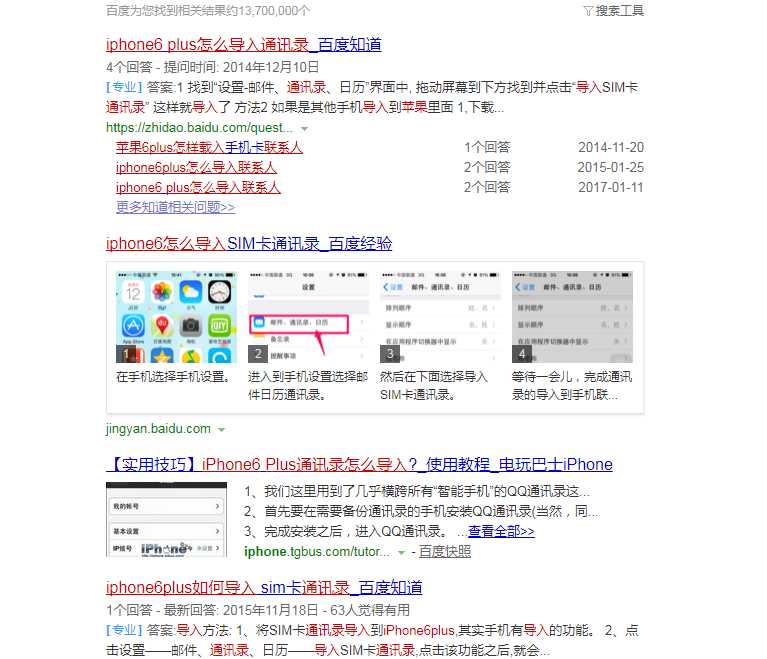Open the 搜索工具 search tools filter
Viewport: 767px width, 659px height.
coord(614,10)
